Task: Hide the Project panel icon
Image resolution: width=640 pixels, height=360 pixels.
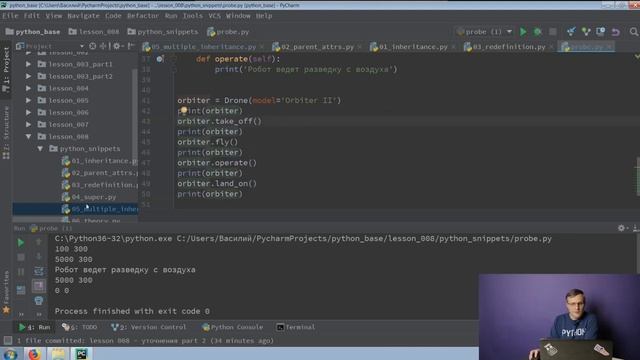Action: pyautogui.click(x=131, y=46)
